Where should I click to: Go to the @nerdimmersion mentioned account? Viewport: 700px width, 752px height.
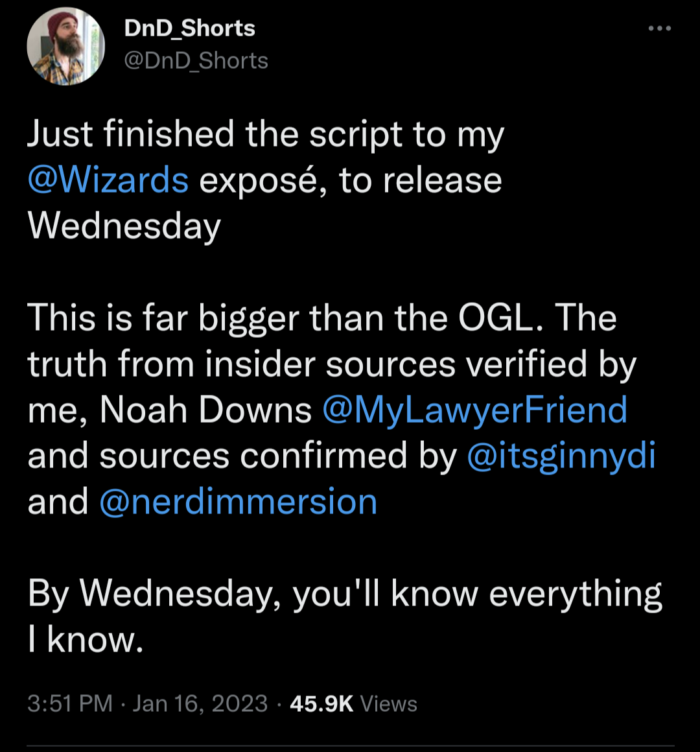tap(238, 502)
